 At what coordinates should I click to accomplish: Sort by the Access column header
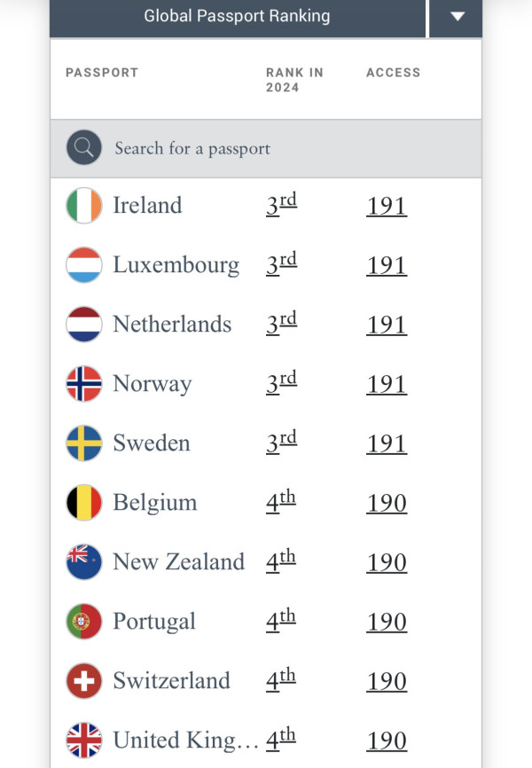(393, 73)
